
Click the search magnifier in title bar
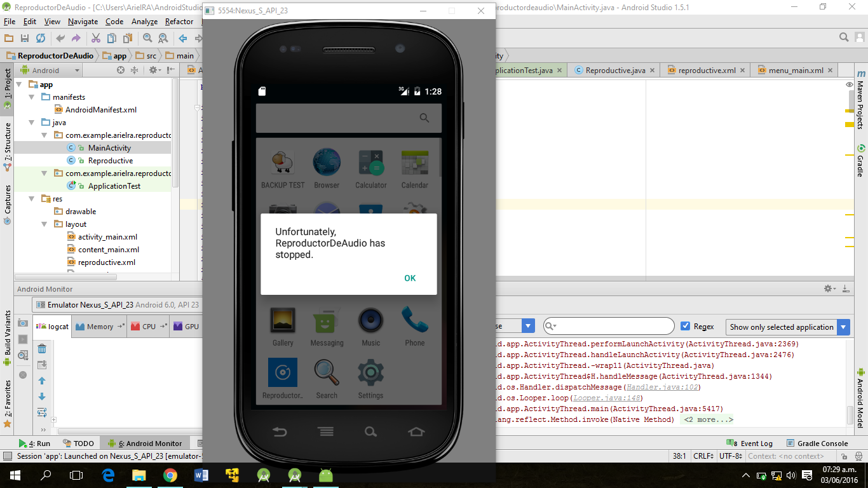pos(844,37)
